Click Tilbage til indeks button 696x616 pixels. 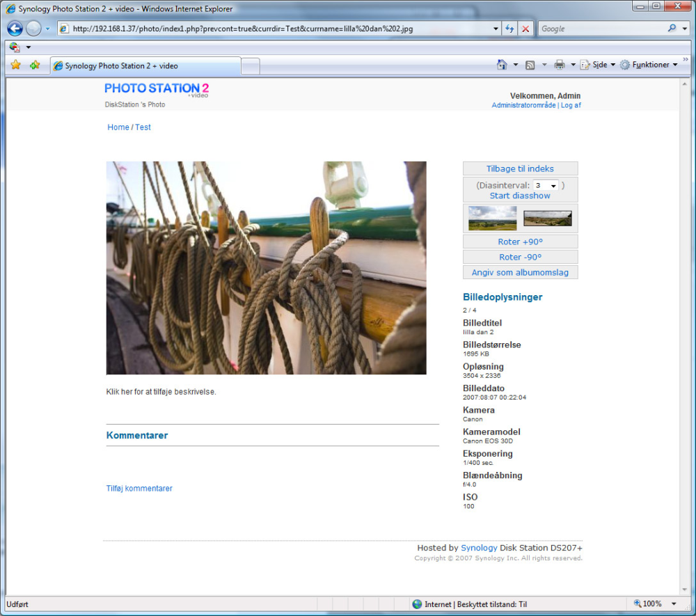520,168
